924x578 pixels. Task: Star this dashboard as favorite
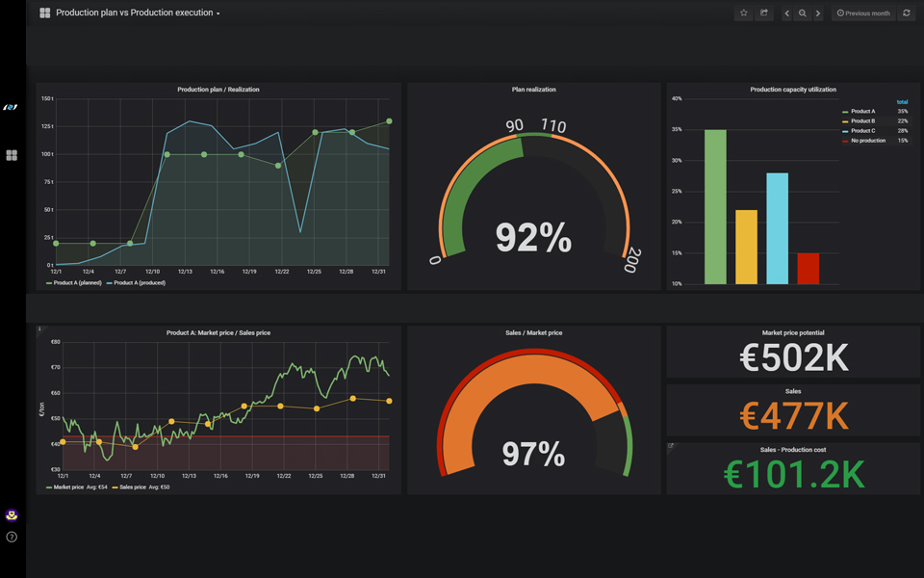click(743, 13)
